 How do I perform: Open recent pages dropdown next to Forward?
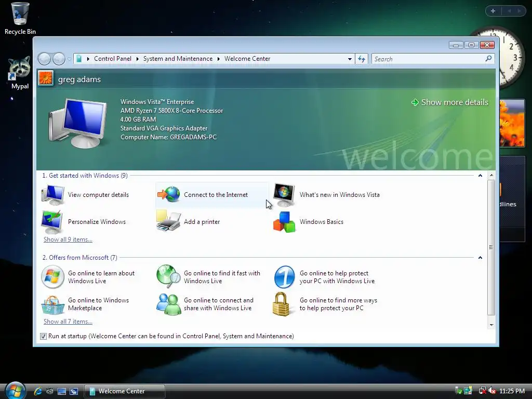tap(69, 59)
